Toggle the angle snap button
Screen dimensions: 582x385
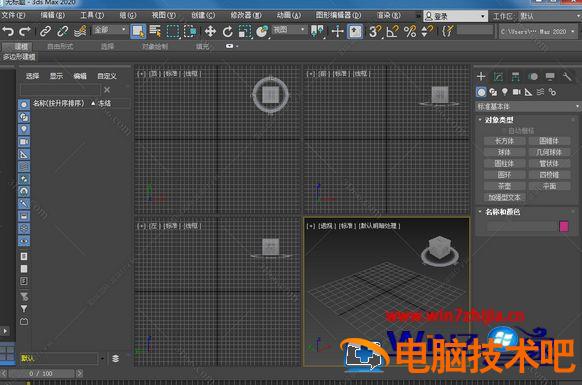[392, 31]
